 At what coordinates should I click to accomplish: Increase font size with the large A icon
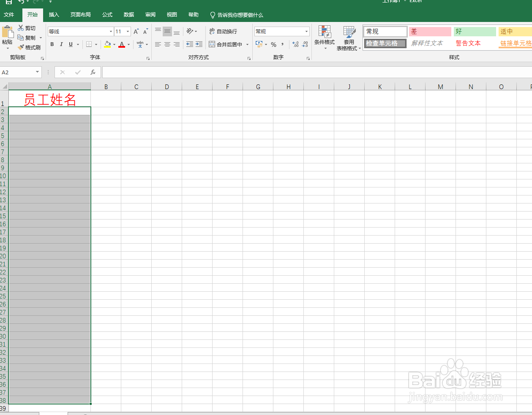(136, 31)
